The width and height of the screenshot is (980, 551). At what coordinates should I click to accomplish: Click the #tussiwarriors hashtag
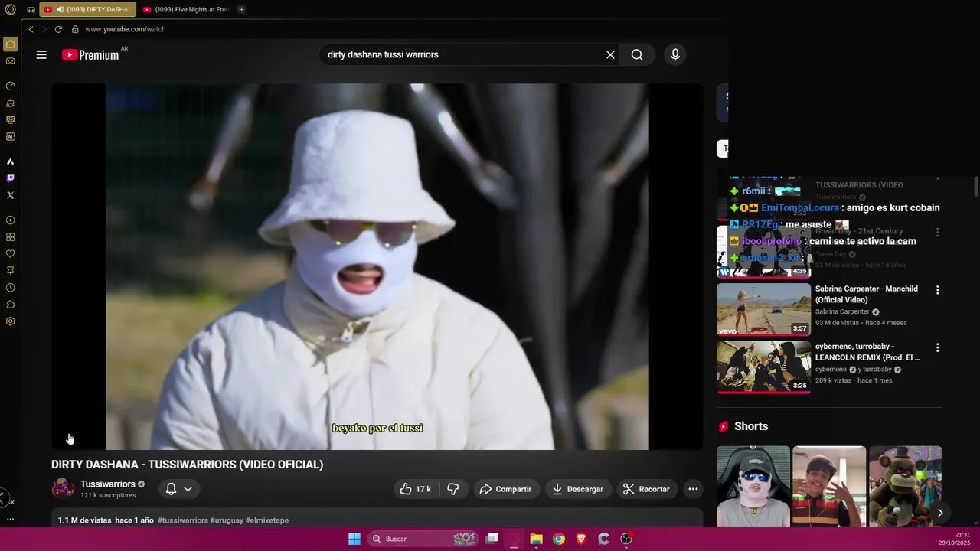click(x=183, y=520)
